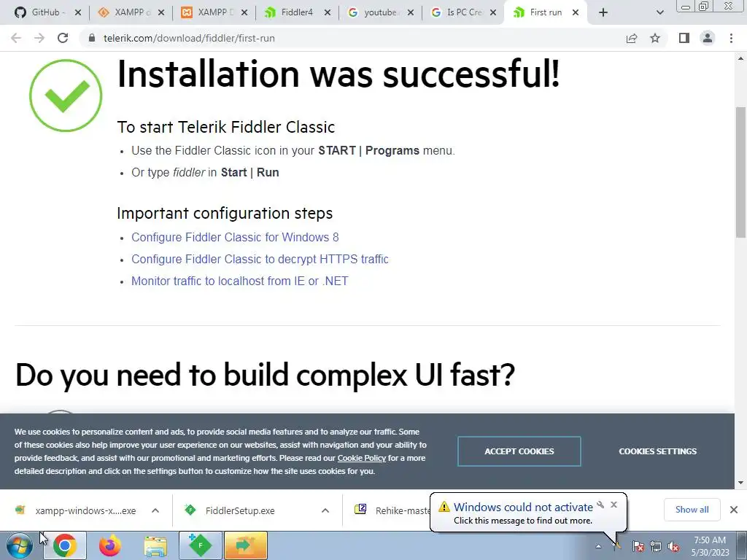
Task: Open Chrome from the taskbar
Action: (x=65, y=545)
